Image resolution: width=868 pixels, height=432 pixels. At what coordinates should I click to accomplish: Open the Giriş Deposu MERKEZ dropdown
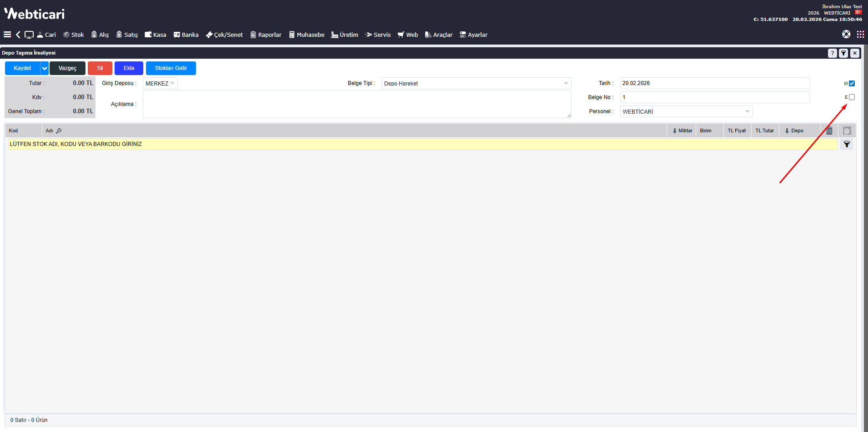tap(160, 84)
